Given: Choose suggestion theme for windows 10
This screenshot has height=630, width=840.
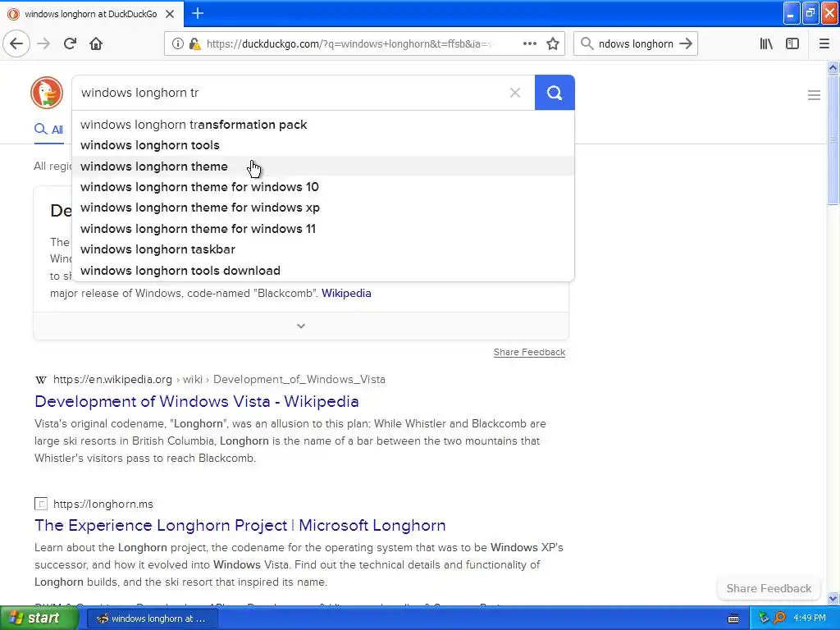Looking at the screenshot, I should click(323, 187).
